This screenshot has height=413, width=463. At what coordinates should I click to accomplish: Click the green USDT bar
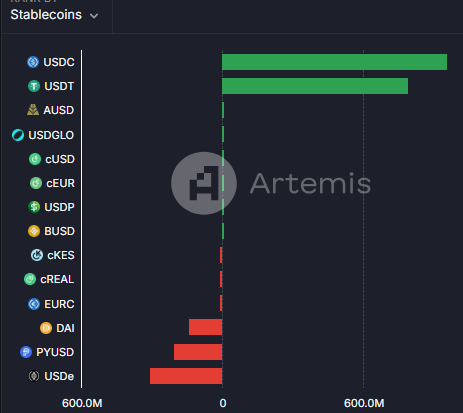pos(315,86)
